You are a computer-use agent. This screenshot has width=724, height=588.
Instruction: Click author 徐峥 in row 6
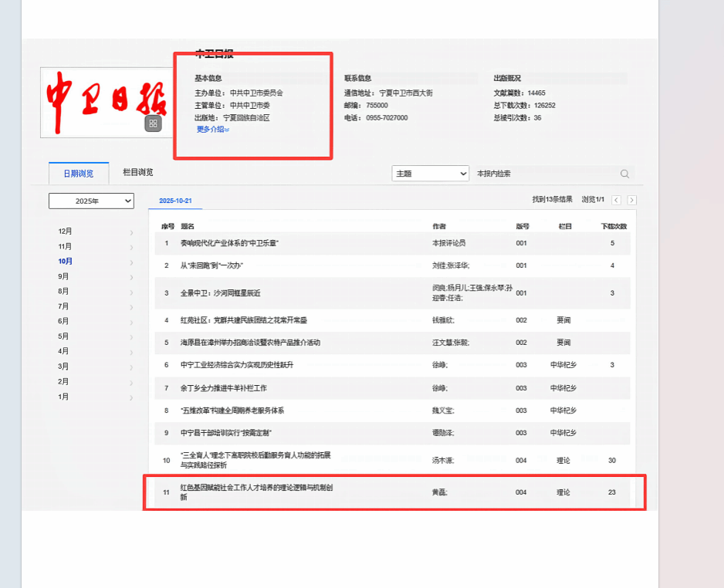(x=440, y=365)
